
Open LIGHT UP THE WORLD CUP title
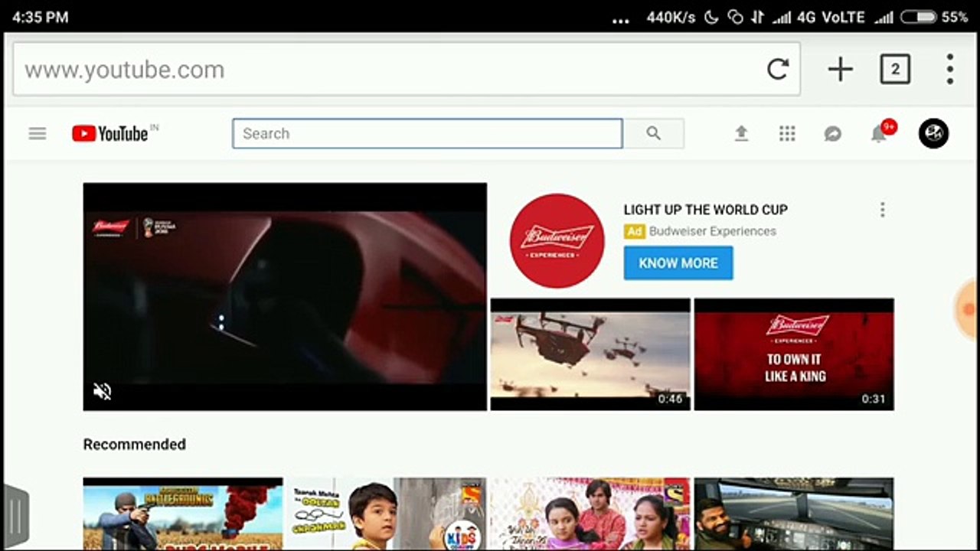point(705,210)
